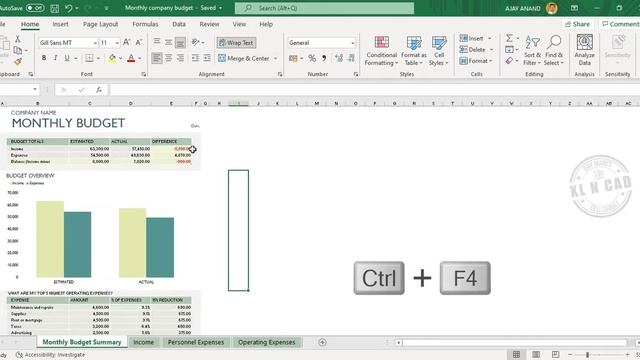Apply the red font color

coord(131,58)
